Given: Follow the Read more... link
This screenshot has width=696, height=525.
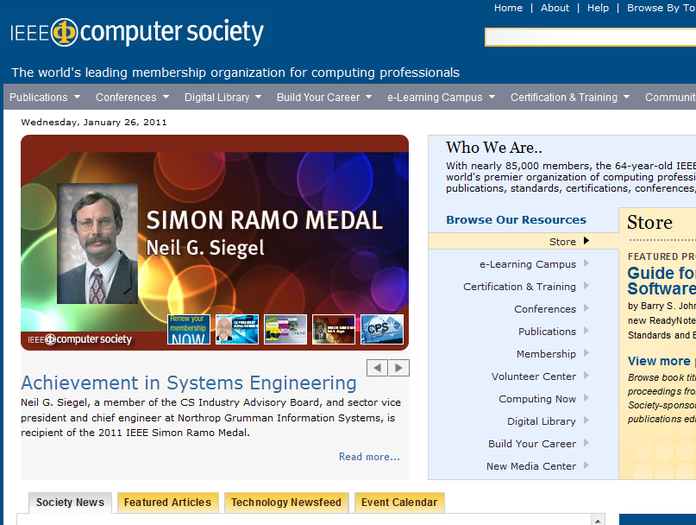Looking at the screenshot, I should (369, 457).
